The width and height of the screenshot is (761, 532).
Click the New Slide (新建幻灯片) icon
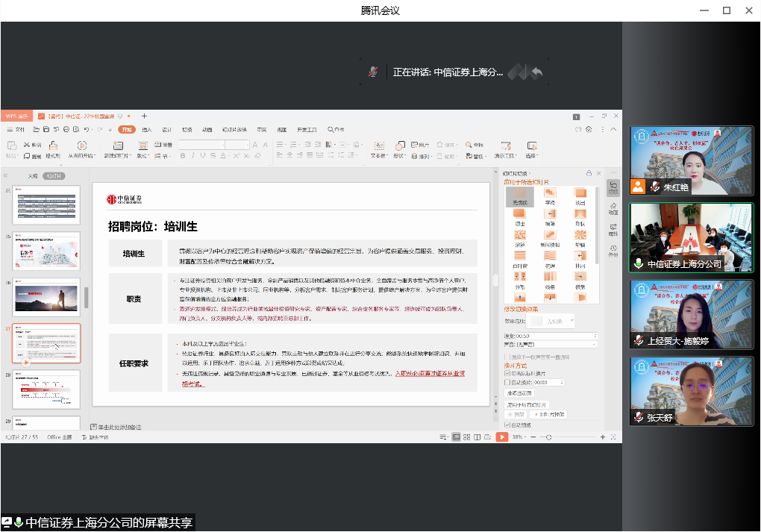pyautogui.click(x=117, y=146)
